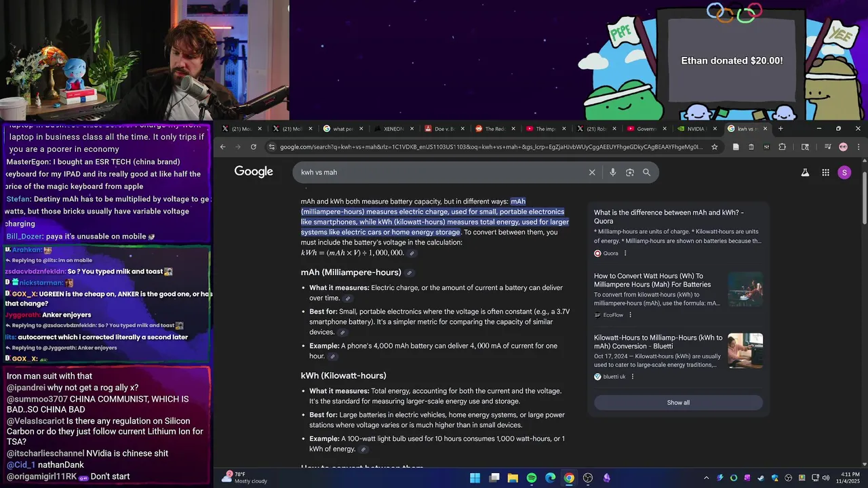This screenshot has height=488, width=868.
Task: Open the Google account S avatar
Action: click(x=844, y=172)
